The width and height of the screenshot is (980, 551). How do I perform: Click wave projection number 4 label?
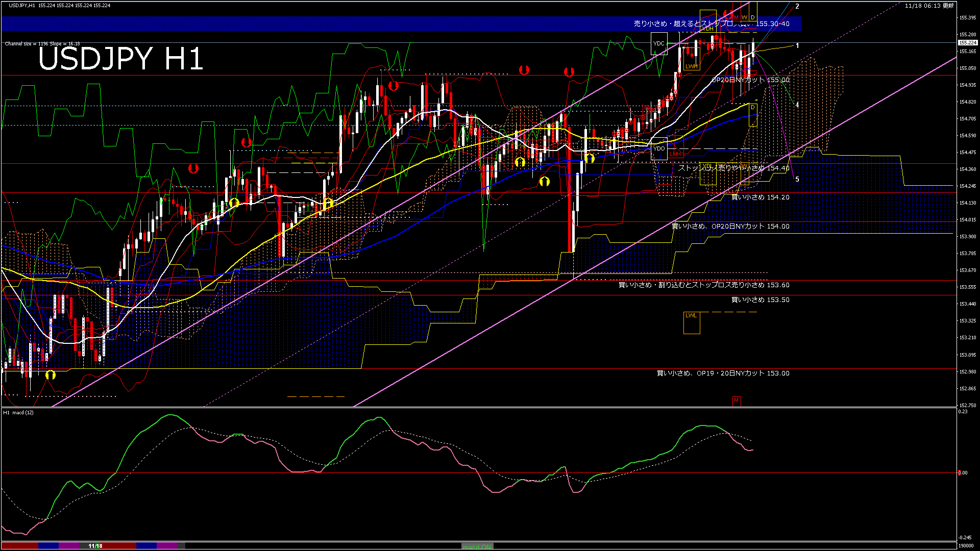tap(797, 105)
